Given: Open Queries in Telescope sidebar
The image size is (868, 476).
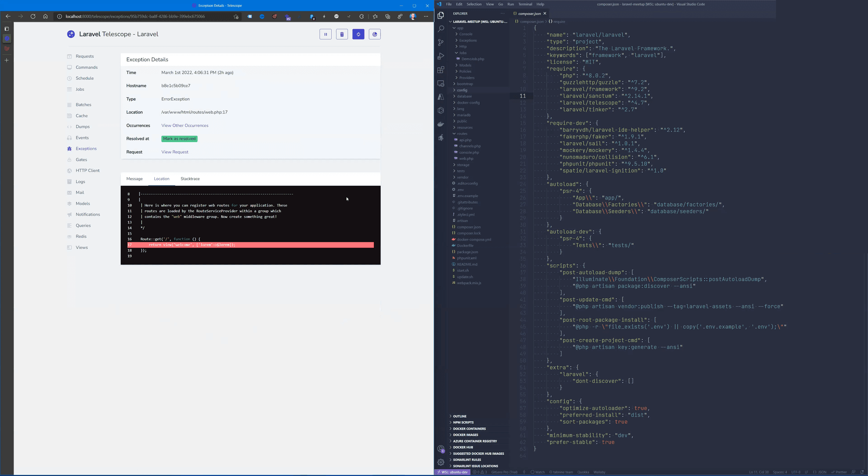Looking at the screenshot, I should 83,226.
